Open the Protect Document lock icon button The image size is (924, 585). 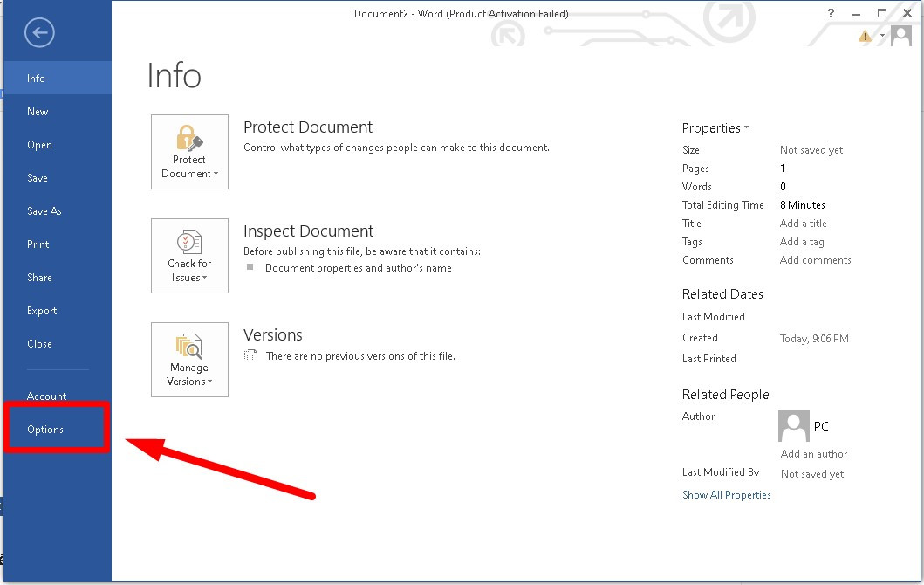tap(189, 151)
